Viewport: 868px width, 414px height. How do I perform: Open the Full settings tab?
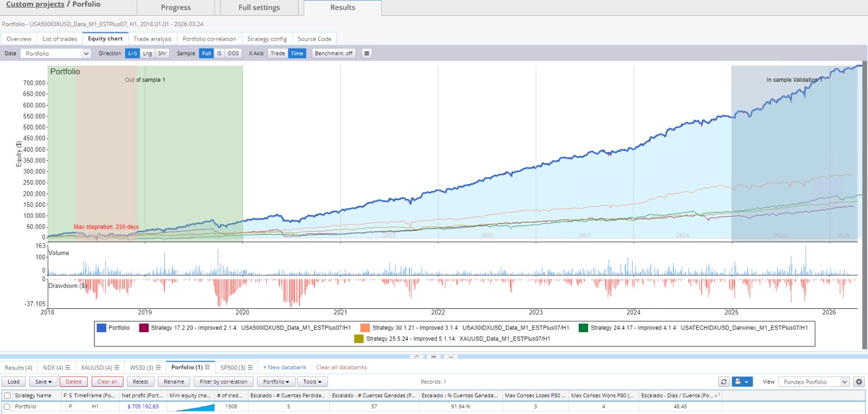point(259,8)
